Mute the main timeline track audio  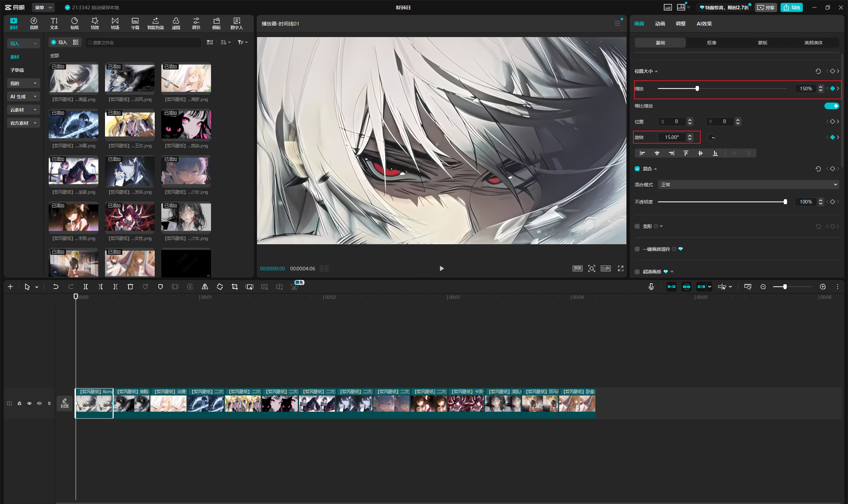[x=39, y=403]
